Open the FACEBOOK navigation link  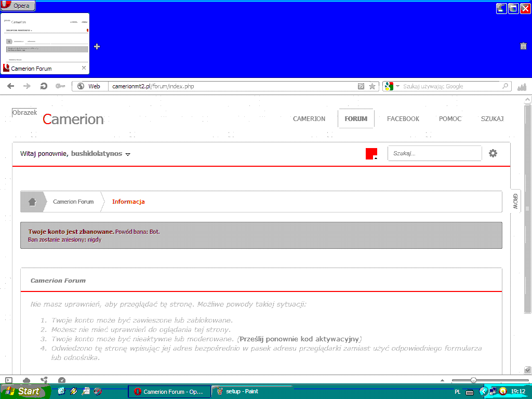click(x=403, y=119)
